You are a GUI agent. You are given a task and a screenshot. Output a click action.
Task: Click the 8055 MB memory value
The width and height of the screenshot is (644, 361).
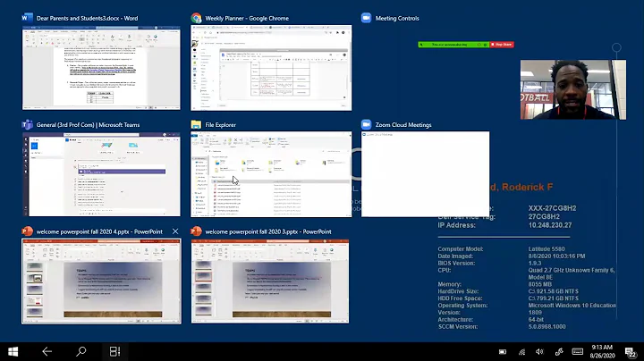click(540, 284)
